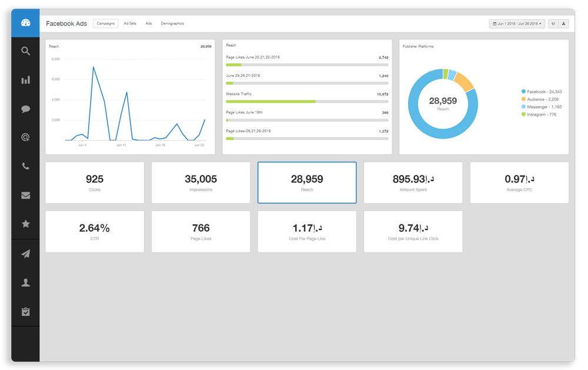Image resolution: width=588 pixels, height=370 pixels.
Task: Click the Audience - 3,208 legend label
Action: pos(543,99)
